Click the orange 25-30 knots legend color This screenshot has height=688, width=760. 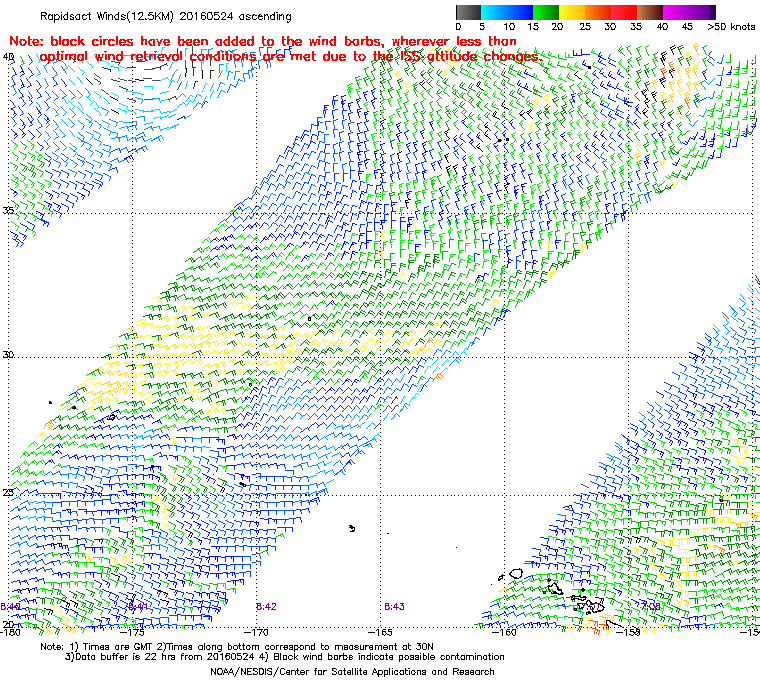[598, 12]
